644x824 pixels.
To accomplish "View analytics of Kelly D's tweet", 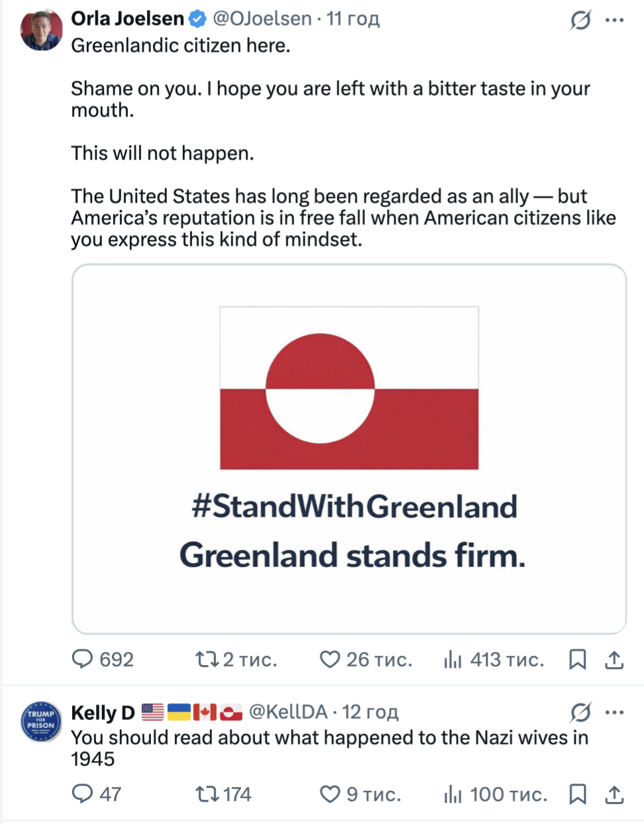I will click(453, 794).
